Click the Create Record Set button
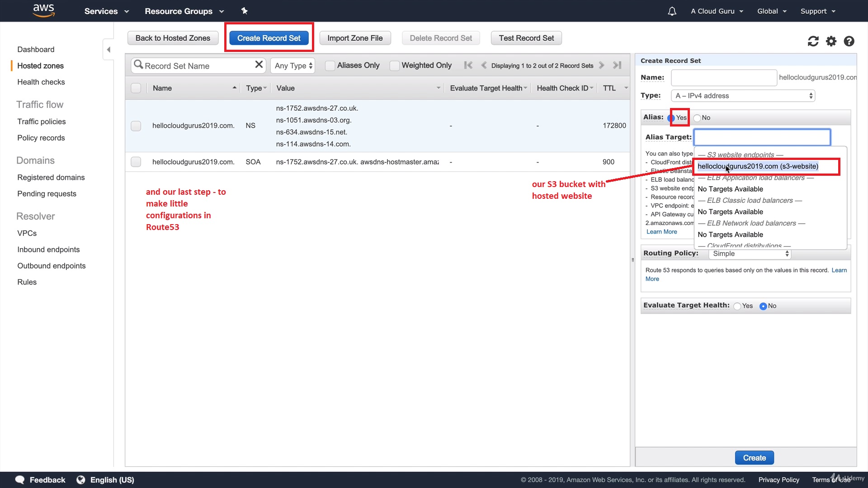Screen dimensions: 868x488 269,38
